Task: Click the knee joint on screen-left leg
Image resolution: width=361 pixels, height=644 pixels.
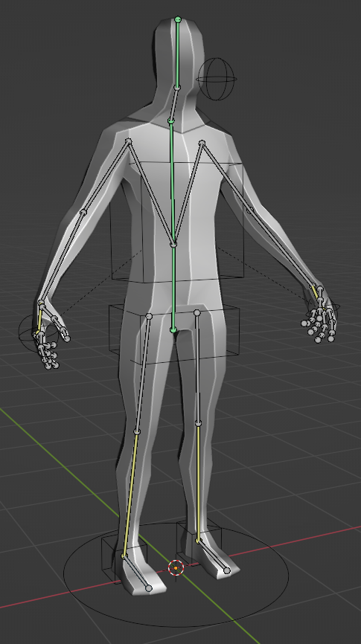Action: tap(137, 431)
